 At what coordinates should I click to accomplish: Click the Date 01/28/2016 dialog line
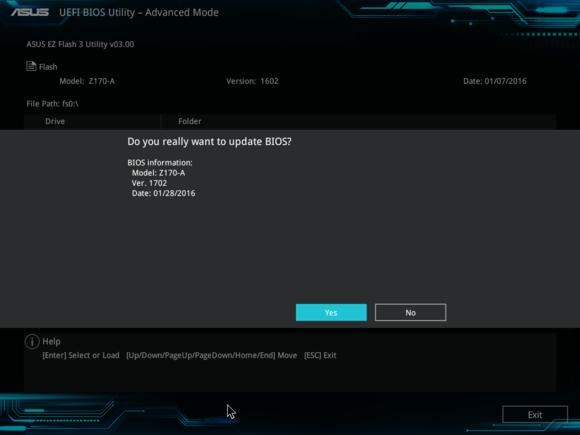point(163,193)
